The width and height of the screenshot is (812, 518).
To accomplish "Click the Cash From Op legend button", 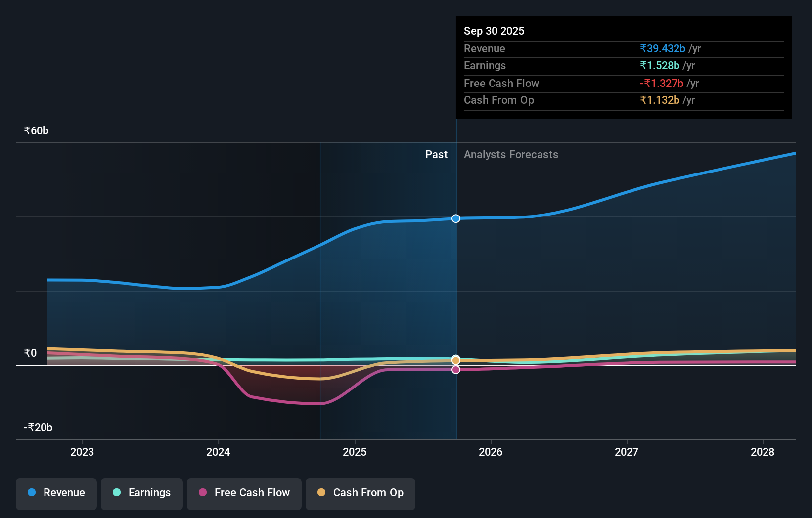I will (x=361, y=494).
